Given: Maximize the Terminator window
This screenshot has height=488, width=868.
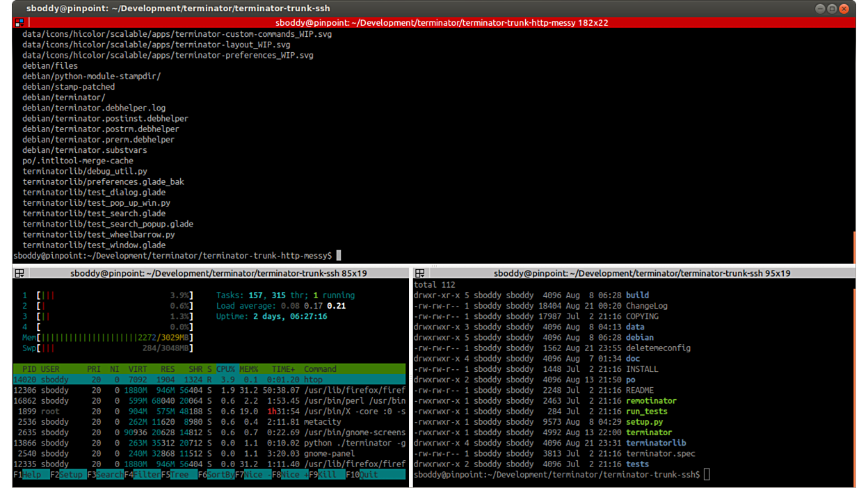Looking at the screenshot, I should [x=832, y=8].
